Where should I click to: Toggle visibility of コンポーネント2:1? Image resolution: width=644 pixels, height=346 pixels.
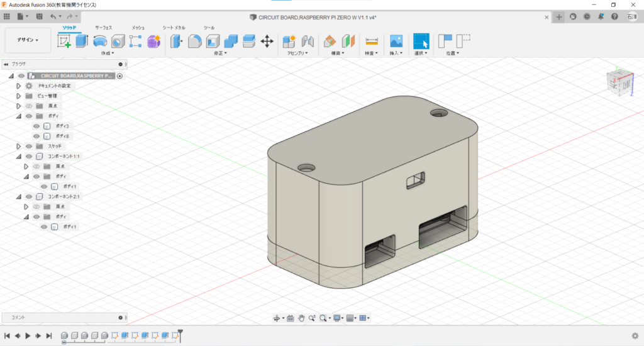click(29, 196)
